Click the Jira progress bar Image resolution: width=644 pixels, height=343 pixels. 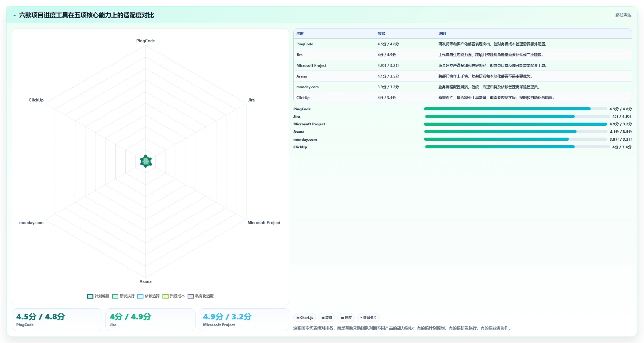pyautogui.click(x=517, y=116)
